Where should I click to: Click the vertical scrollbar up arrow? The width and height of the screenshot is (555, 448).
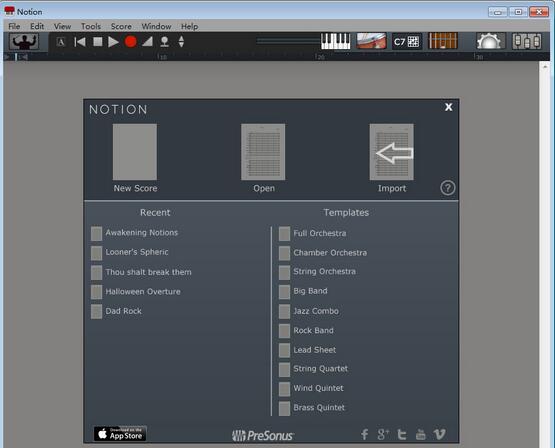click(545, 67)
